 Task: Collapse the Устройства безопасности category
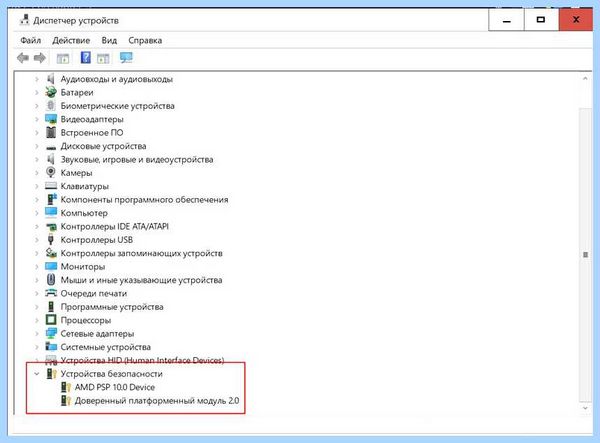tap(37, 374)
